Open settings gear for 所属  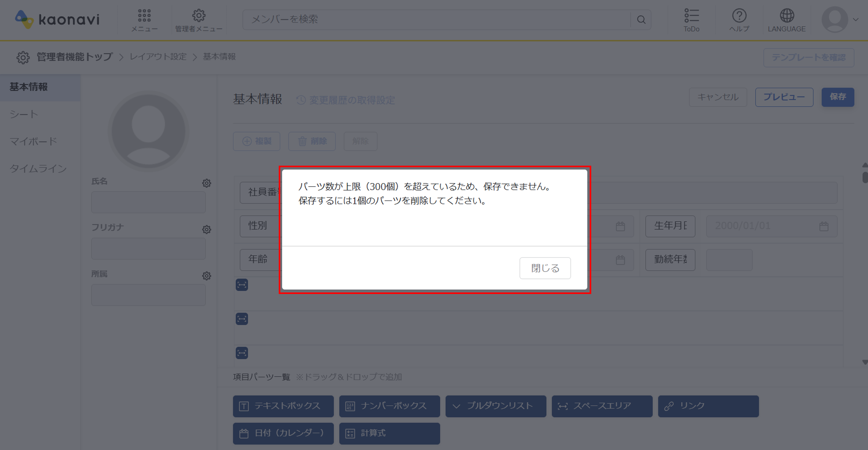(x=207, y=276)
